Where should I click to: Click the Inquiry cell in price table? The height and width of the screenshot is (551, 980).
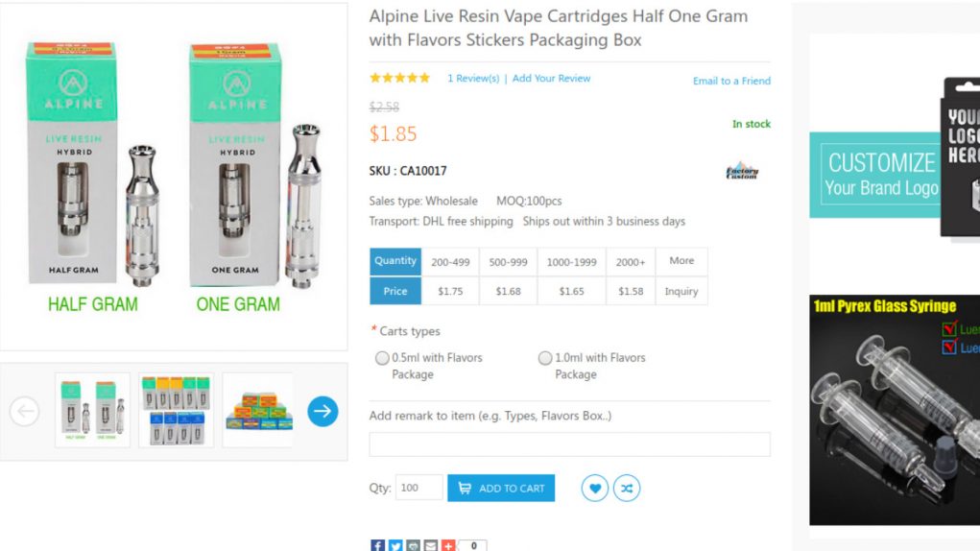pos(681,291)
